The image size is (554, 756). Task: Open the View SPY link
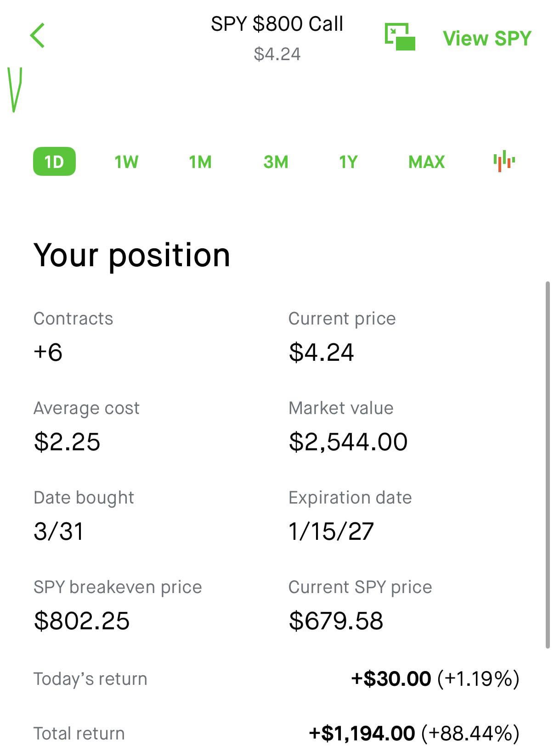(486, 38)
